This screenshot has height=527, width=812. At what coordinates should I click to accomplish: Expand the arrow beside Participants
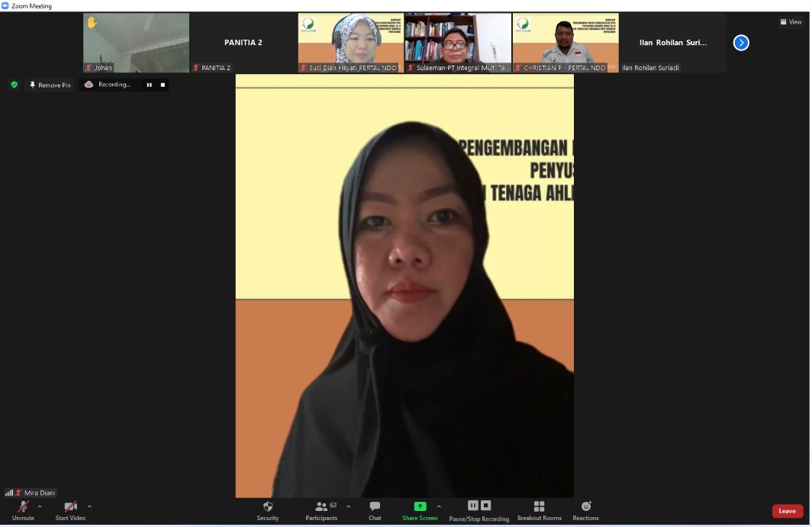[349, 506]
